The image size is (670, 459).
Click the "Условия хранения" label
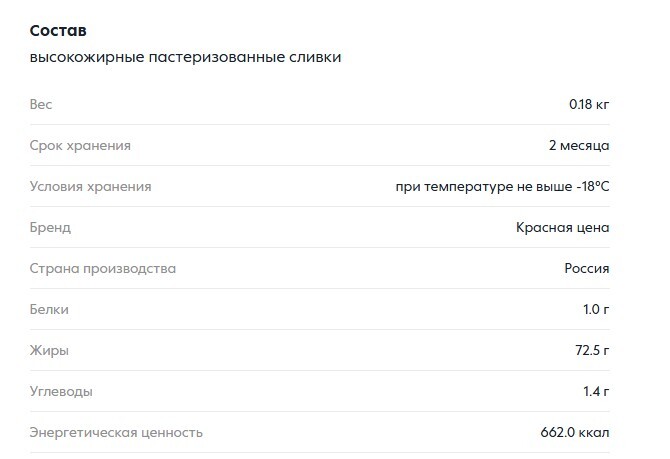(x=90, y=186)
